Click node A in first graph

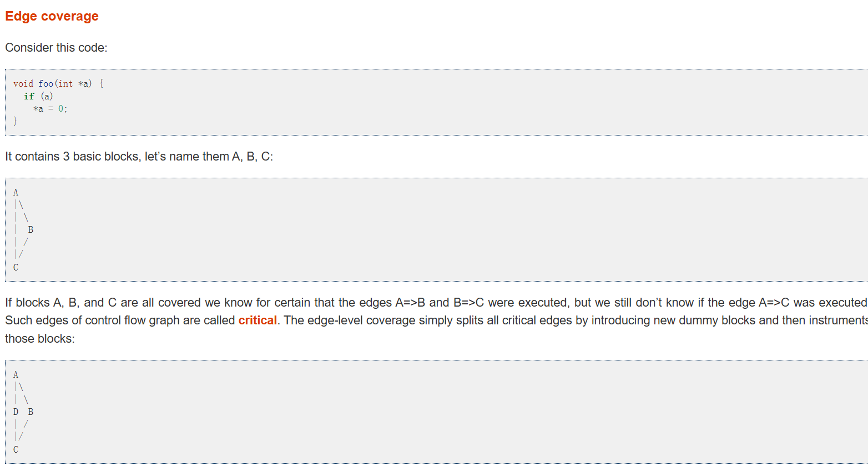tap(16, 193)
